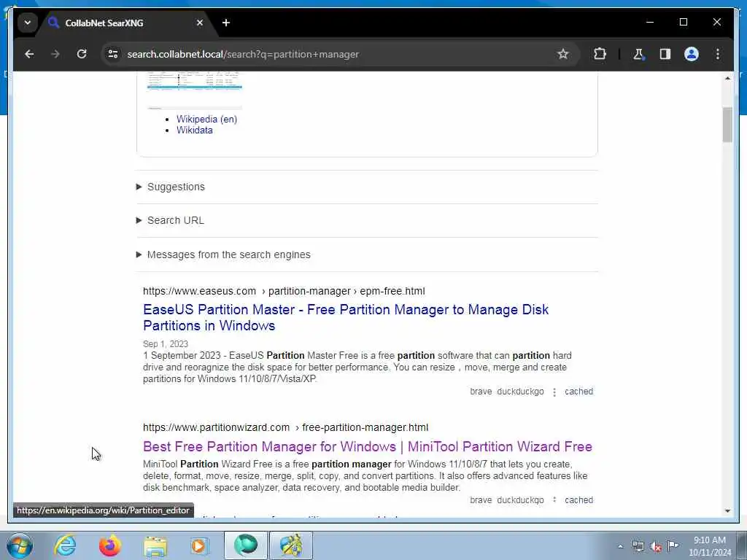747x560 pixels.
Task: Open the Windows Start menu
Action: pos(19,545)
